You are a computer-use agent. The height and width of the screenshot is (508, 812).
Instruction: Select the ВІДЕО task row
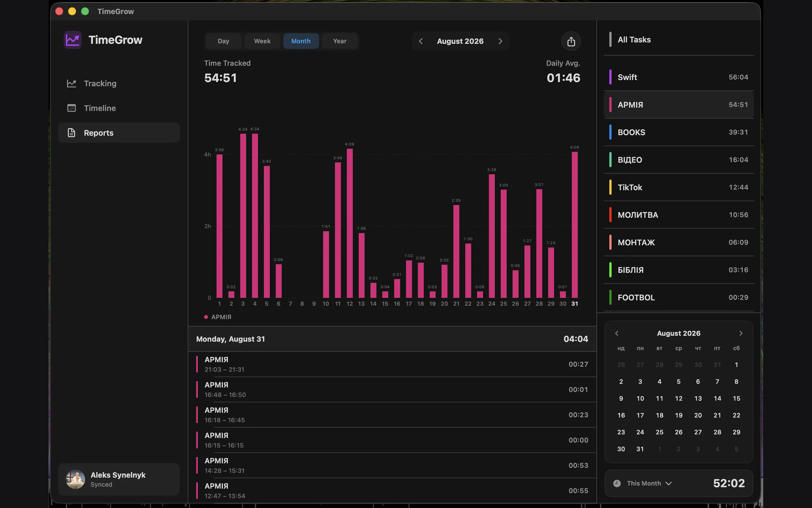click(x=678, y=160)
